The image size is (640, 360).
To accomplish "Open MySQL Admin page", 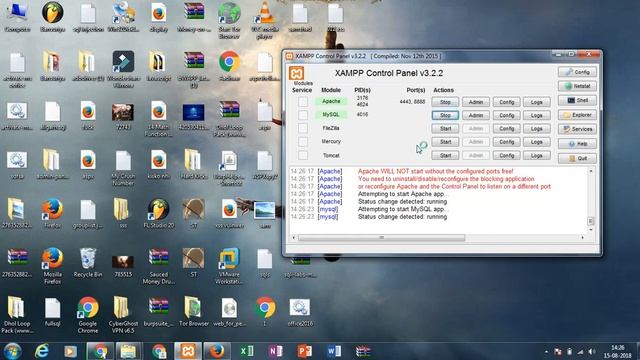I will coord(476,116).
